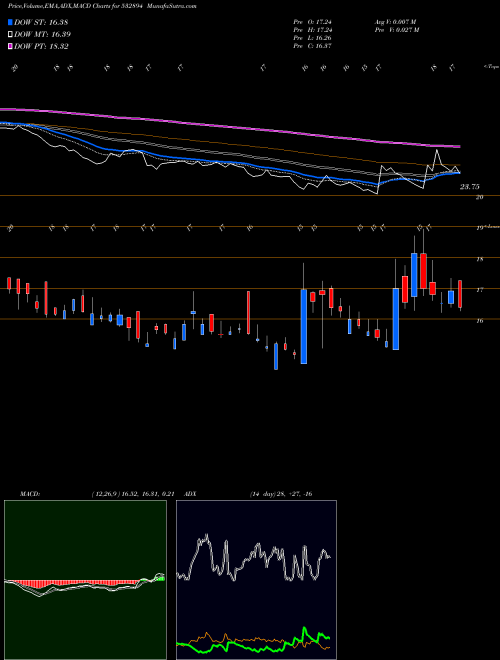Click the MunafaSutra.com text in title
This screenshot has width=500, height=660.
click(x=173, y=6)
